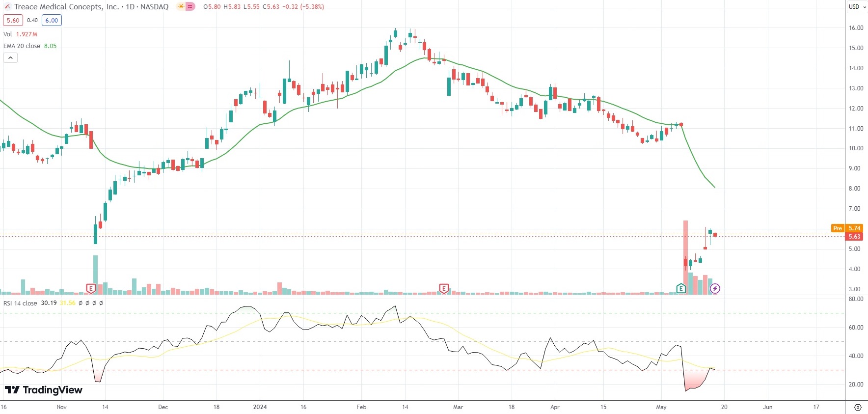Image resolution: width=868 pixels, height=414 pixels.
Task: Click the orange Pre market price label
Action: 838,228
